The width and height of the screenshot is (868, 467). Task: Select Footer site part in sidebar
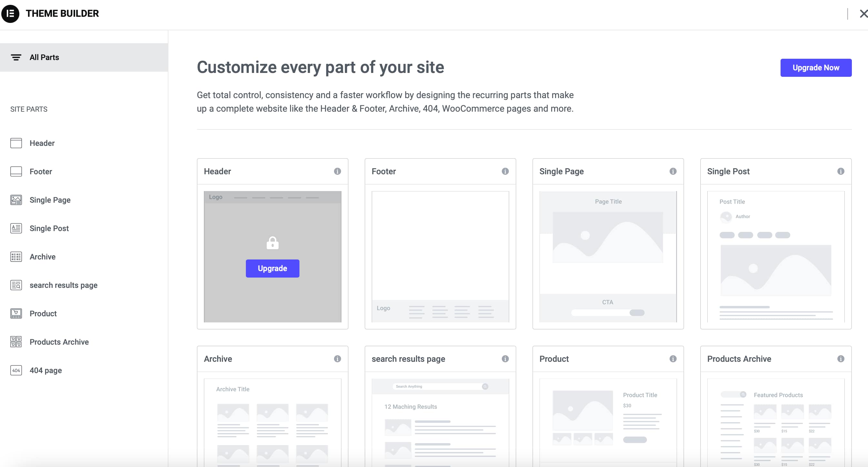coord(40,171)
